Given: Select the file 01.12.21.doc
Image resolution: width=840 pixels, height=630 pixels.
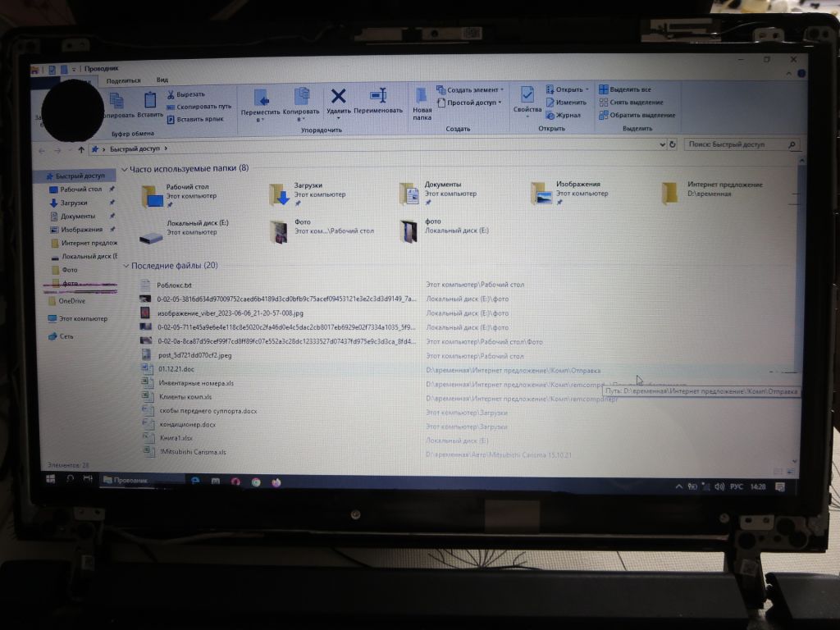Looking at the screenshot, I should pos(176,369).
